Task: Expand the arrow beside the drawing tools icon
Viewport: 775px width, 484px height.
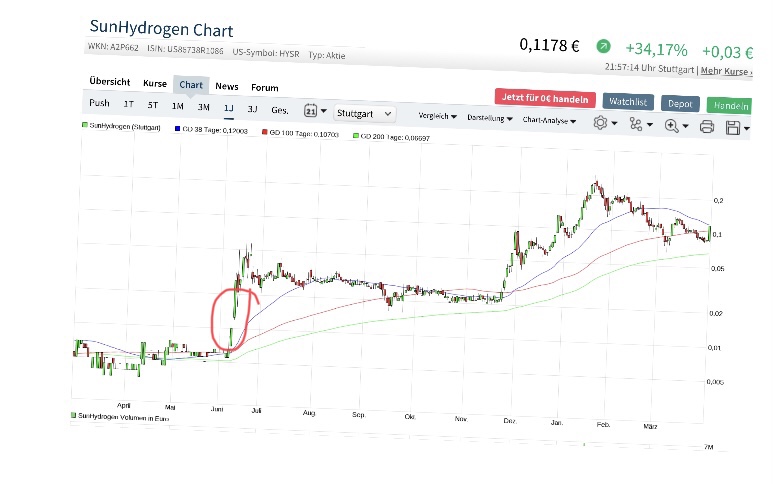Action: click(x=649, y=125)
